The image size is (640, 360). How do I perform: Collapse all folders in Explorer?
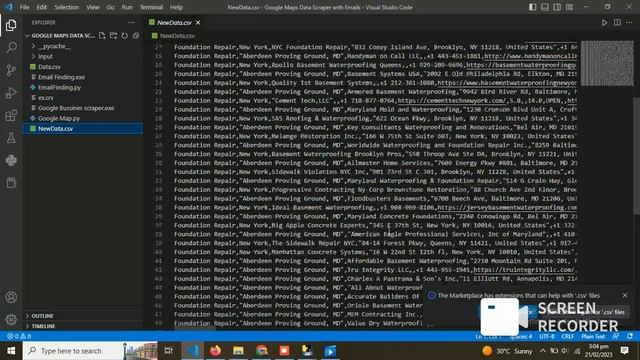point(136,36)
